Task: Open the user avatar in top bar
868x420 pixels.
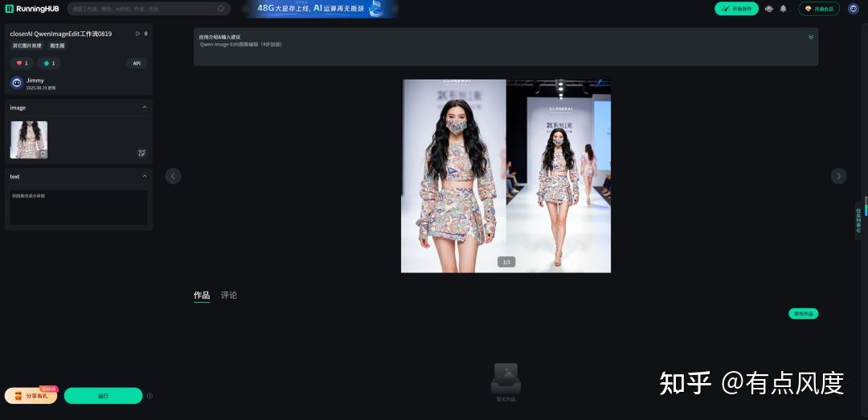Action: 853,9
